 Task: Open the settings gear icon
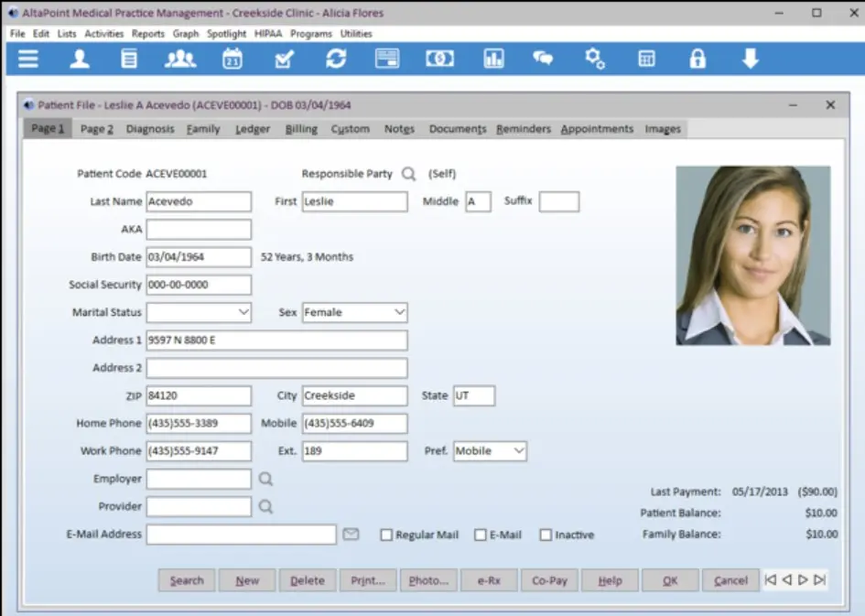tap(596, 58)
